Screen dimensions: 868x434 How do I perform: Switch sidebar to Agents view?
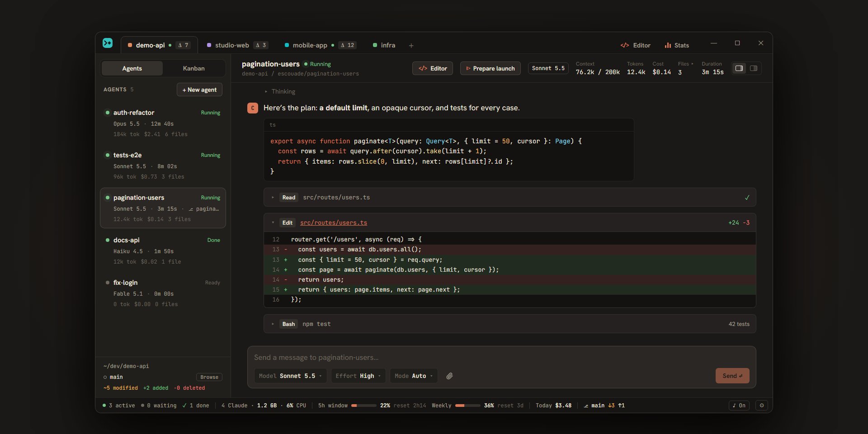coord(132,68)
